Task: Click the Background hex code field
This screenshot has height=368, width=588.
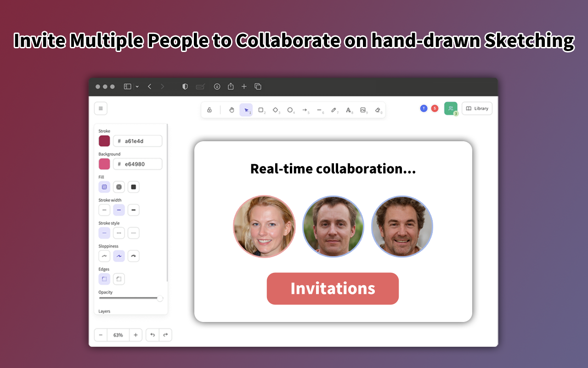Action: (x=138, y=164)
